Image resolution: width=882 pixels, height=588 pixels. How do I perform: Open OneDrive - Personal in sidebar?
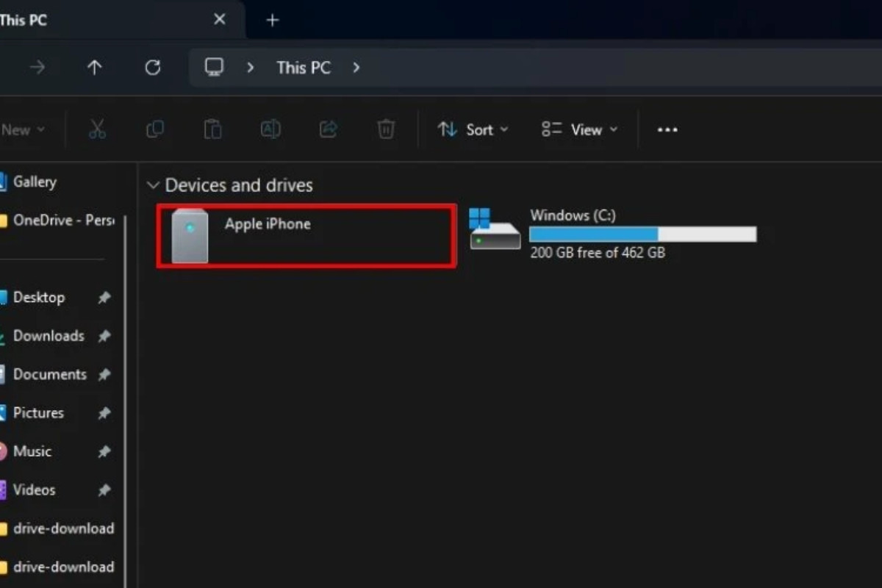[x=57, y=220]
